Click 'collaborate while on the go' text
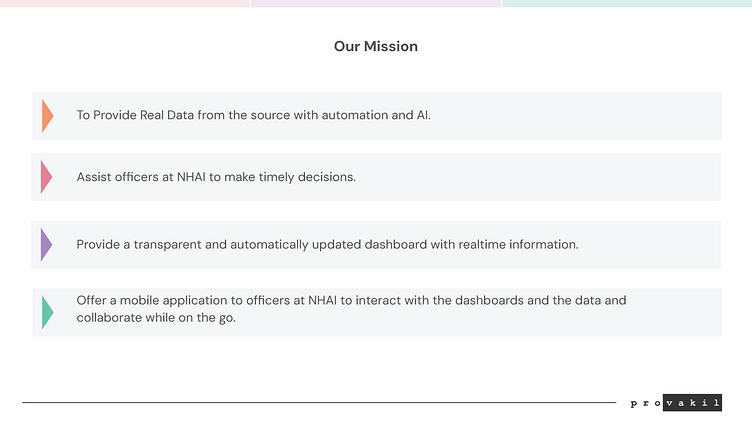This screenshot has height=423, width=752. [x=156, y=319]
